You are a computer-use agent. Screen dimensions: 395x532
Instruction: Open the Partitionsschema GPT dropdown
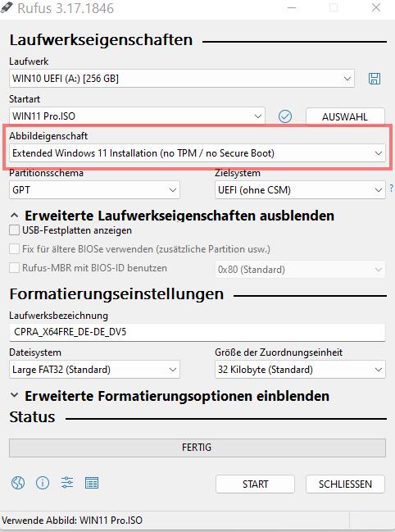(x=94, y=190)
